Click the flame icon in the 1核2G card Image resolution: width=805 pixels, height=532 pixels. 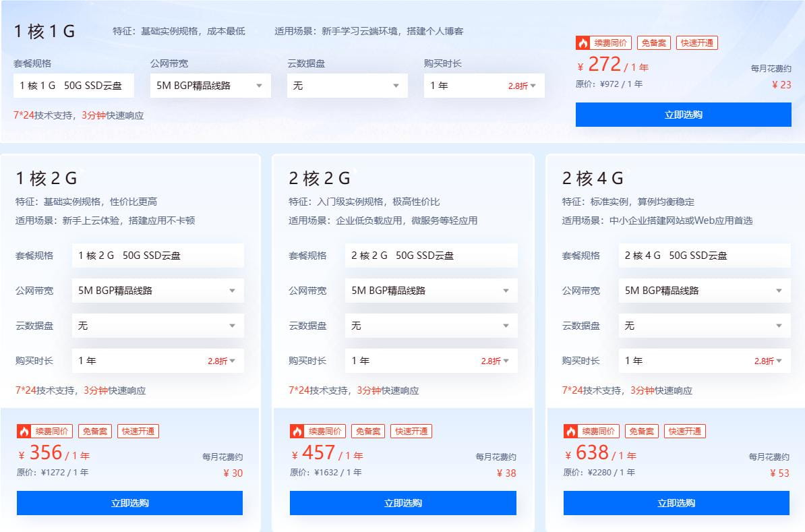coord(23,431)
